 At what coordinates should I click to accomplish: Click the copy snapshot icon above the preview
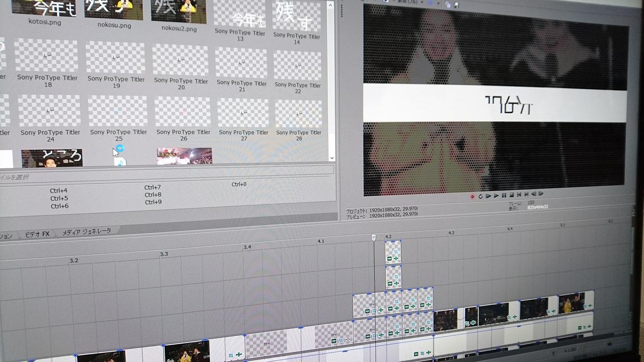[448, 4]
